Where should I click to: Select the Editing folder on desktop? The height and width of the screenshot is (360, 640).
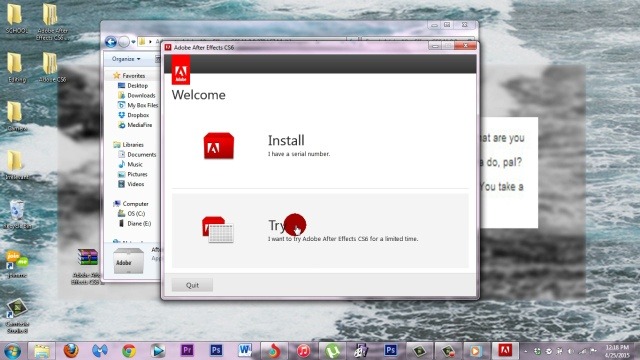point(16,68)
